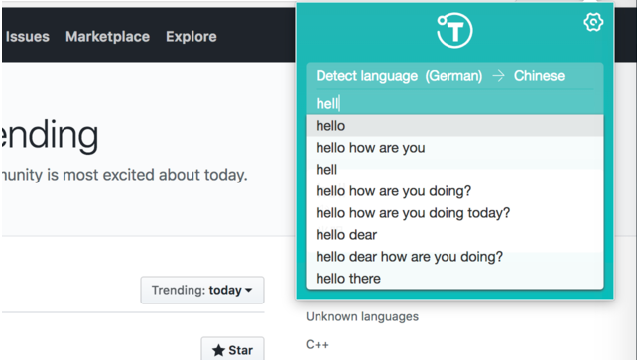Screen dimensions: 640x364
Task: Open the translator settings gear icon
Action: pos(593,22)
